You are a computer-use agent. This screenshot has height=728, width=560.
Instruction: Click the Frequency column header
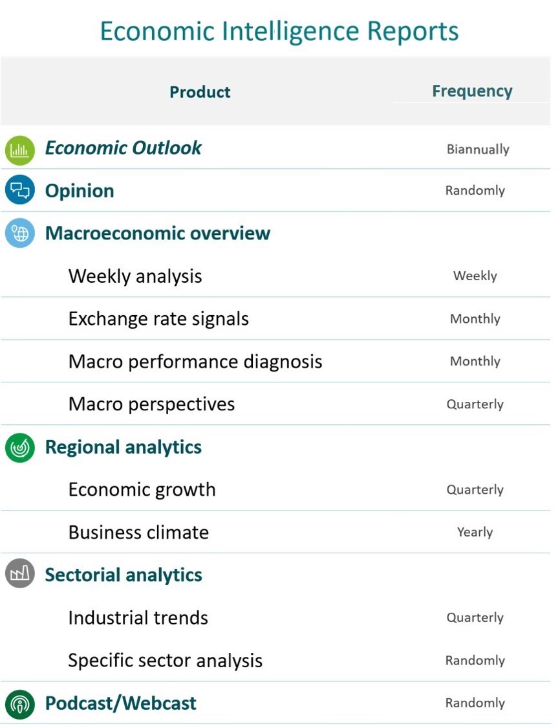[472, 91]
